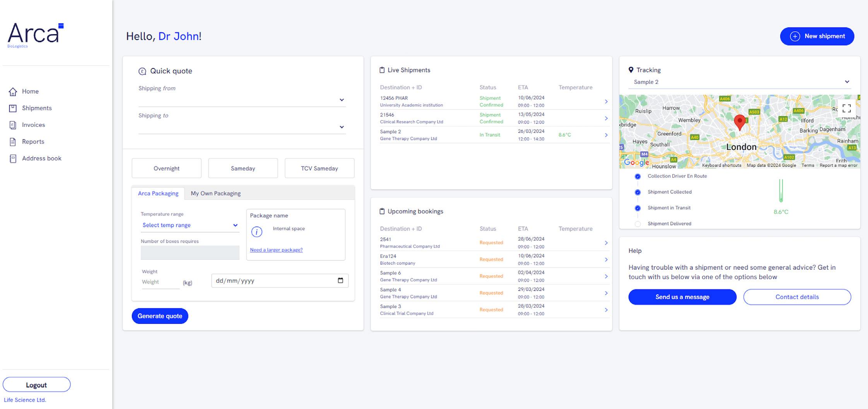
Task: Click the dd/mm/yyyy date field
Action: pyautogui.click(x=280, y=281)
